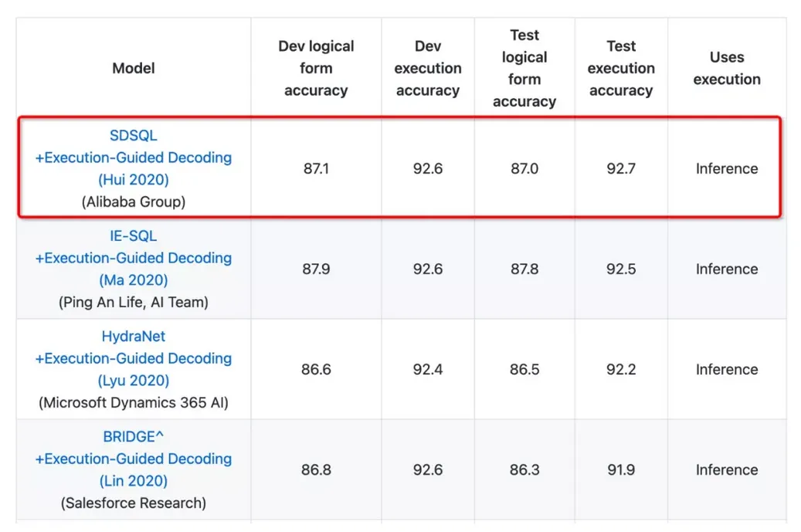Click the Hui 2020 paper link
The height and width of the screenshot is (532, 801).
point(134,179)
